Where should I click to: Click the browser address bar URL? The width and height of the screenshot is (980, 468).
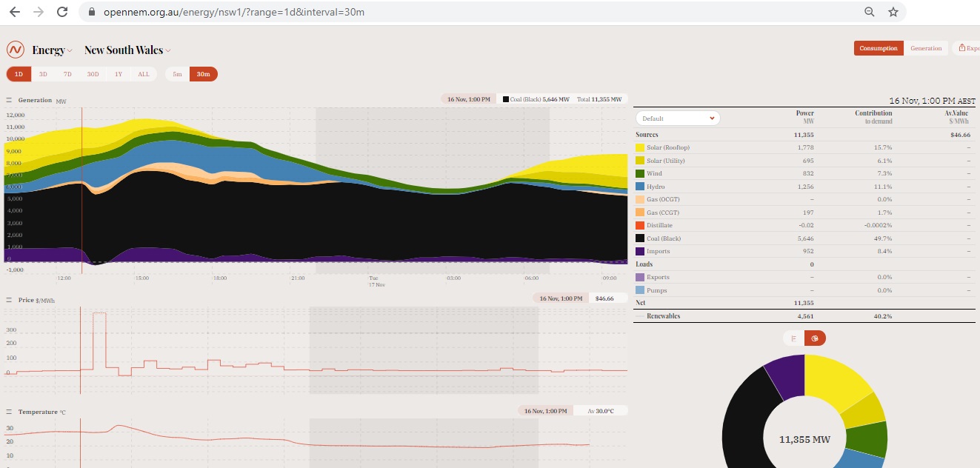(233, 13)
